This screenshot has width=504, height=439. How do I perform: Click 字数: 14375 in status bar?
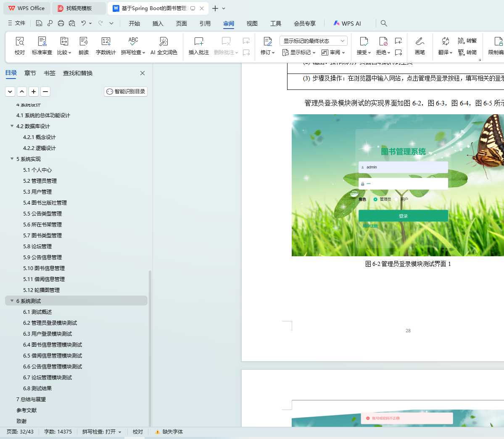[58, 432]
